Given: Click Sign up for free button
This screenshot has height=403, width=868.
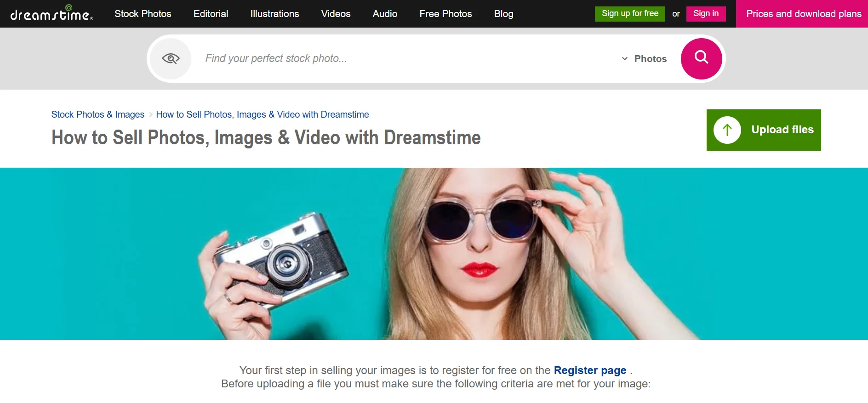Looking at the screenshot, I should 630,14.
